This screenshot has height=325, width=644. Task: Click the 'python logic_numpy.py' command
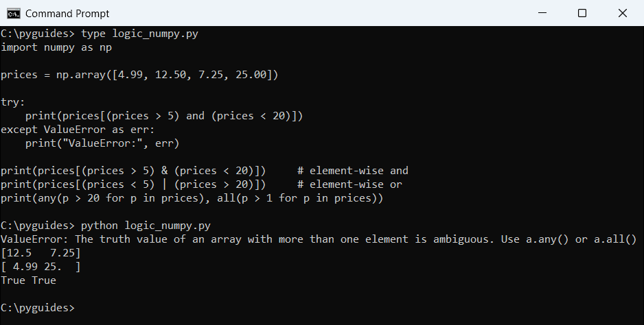146,226
